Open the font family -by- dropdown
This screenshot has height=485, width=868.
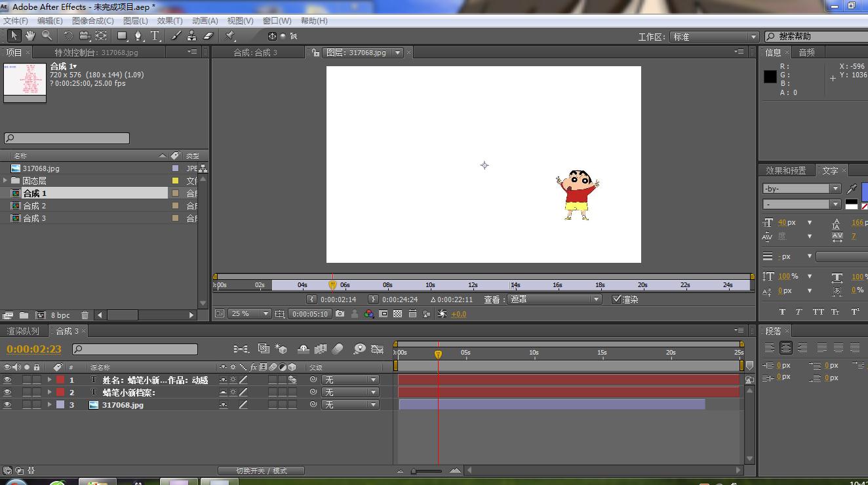pyautogui.click(x=801, y=188)
